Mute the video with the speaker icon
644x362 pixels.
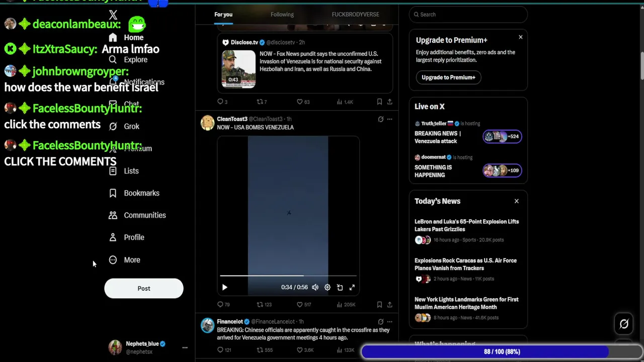click(x=315, y=288)
